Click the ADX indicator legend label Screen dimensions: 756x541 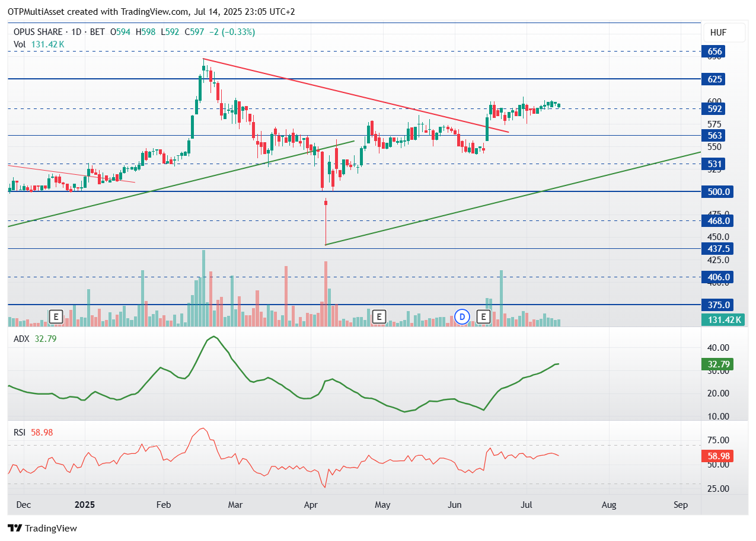[22, 339]
